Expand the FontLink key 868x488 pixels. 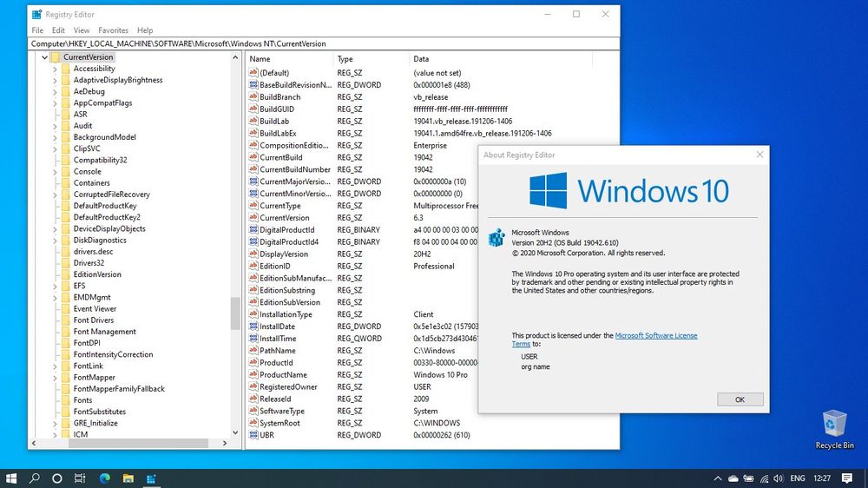pyautogui.click(x=55, y=366)
